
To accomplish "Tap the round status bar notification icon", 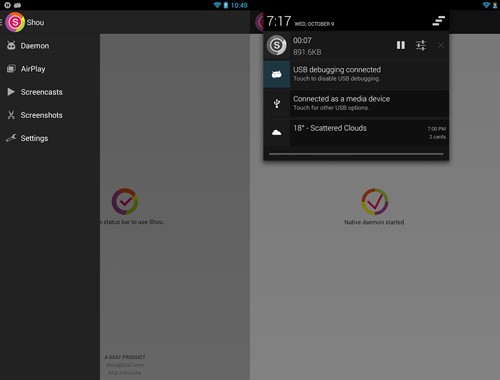I will point(7,5).
